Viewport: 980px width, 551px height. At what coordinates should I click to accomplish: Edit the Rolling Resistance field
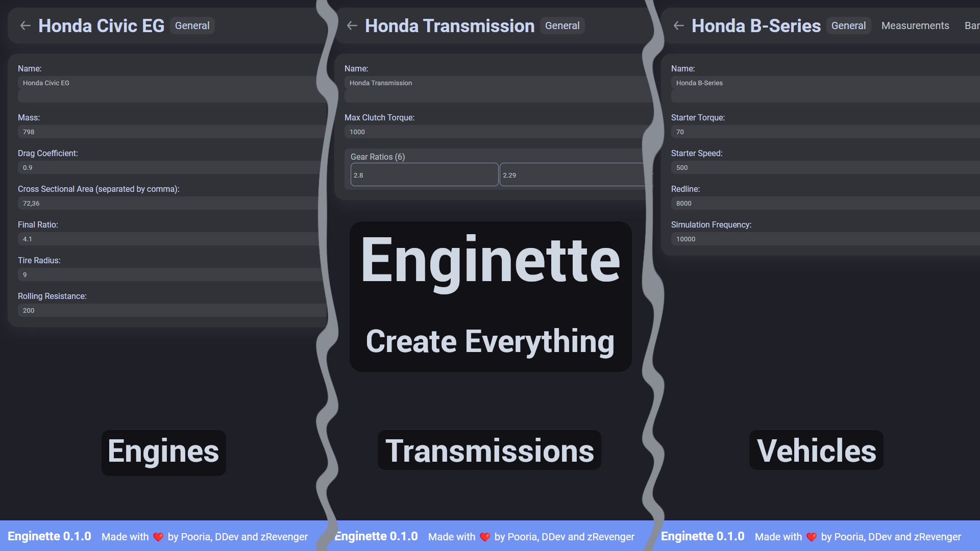[x=168, y=310]
